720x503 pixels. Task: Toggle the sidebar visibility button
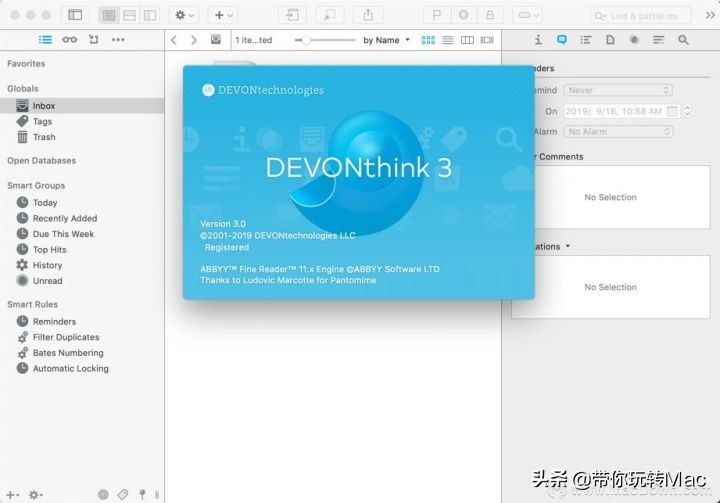tap(75, 15)
